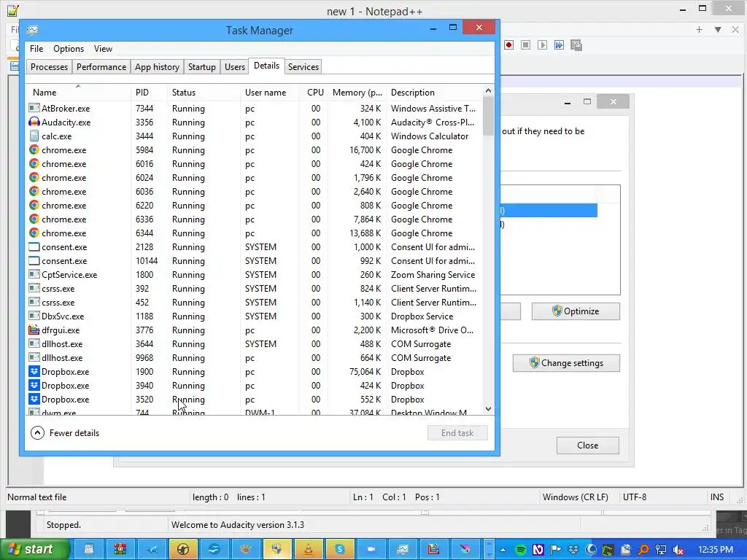Viewport: 747px width, 560px height.
Task: Select dllhost.exe with PID 9968
Action: pos(62,357)
